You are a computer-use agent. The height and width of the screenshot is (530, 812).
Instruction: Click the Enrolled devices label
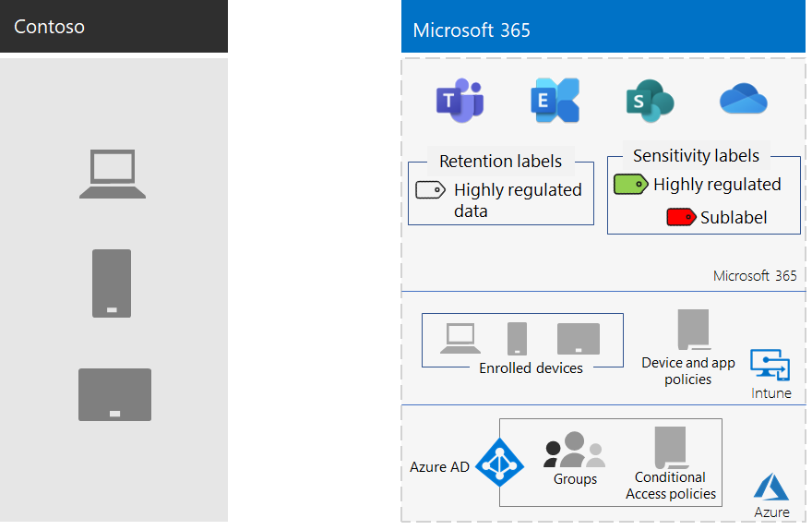(x=531, y=367)
